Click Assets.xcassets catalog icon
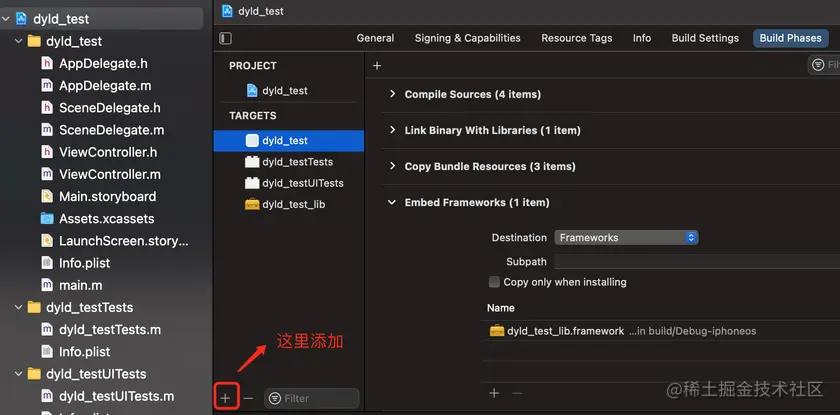Image resolution: width=840 pixels, height=415 pixels. pyautogui.click(x=47, y=218)
